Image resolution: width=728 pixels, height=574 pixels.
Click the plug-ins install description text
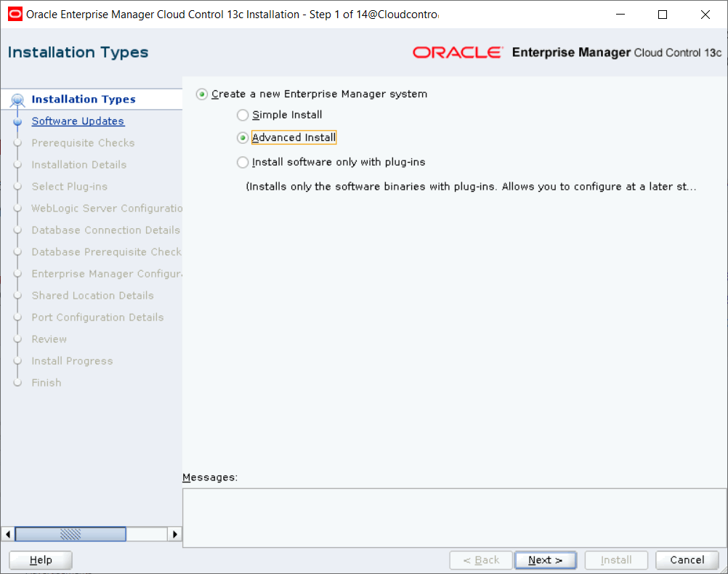click(x=471, y=187)
